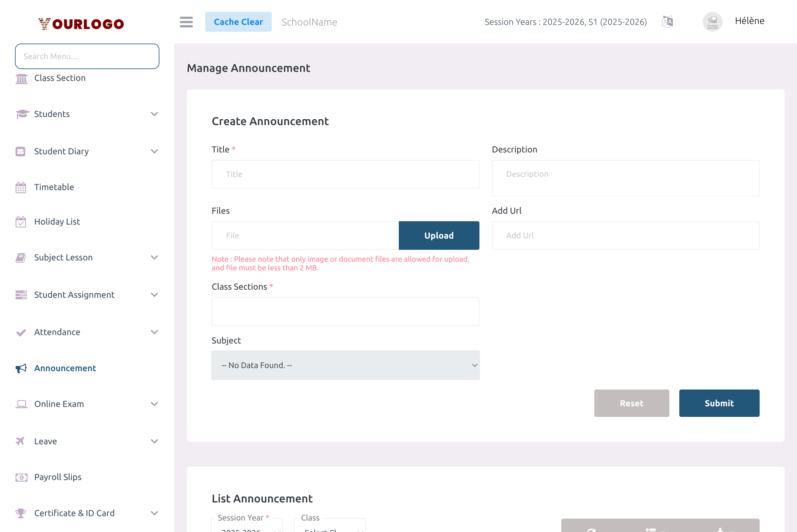Open the Subject dropdown showing No Data Found
The image size is (797, 532).
pos(346,365)
